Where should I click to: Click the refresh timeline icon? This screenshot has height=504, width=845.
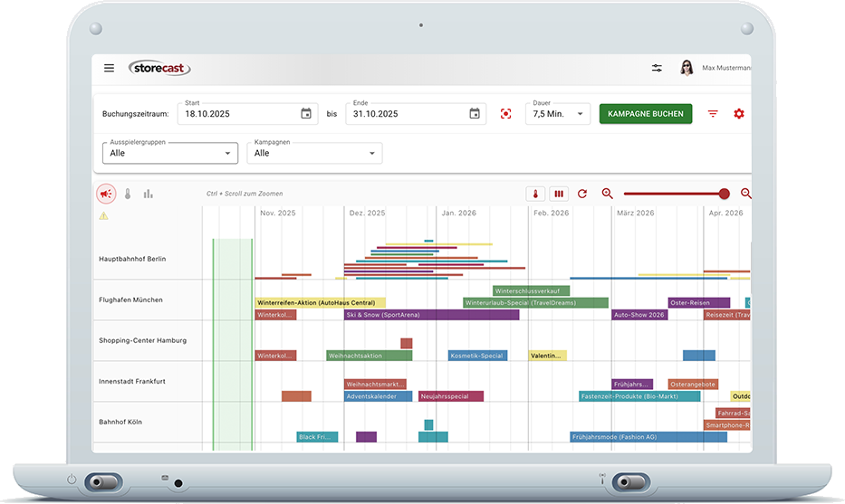click(582, 194)
